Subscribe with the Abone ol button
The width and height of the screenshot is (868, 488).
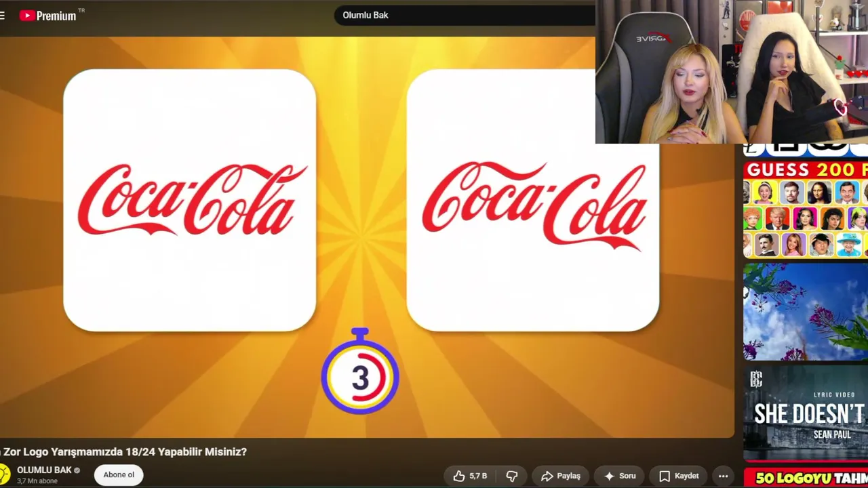[x=119, y=475]
